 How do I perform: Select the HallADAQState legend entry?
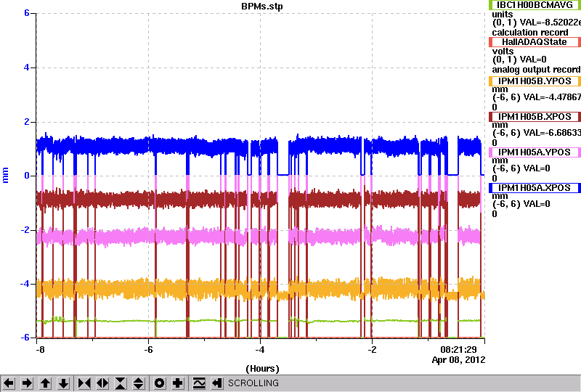[x=535, y=42]
